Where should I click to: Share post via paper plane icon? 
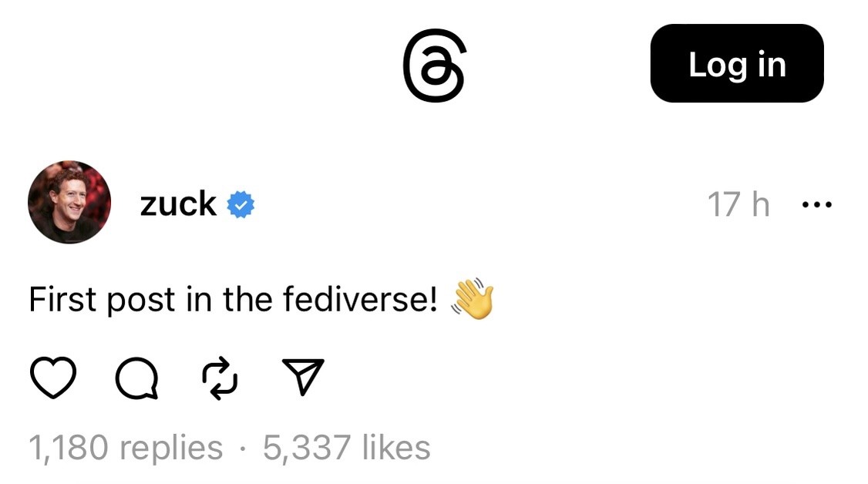(x=303, y=377)
